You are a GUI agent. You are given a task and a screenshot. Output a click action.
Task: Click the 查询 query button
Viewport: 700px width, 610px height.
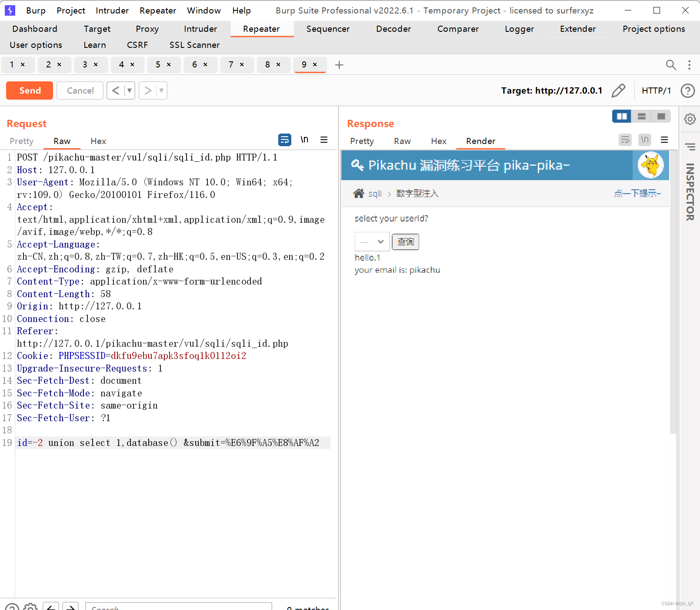(405, 241)
